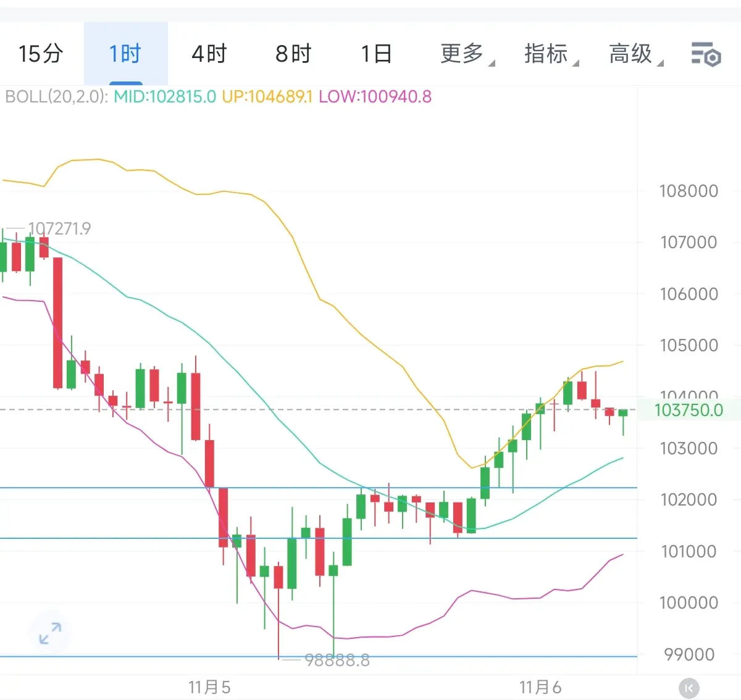Click the 108000 price axis label

click(689, 191)
